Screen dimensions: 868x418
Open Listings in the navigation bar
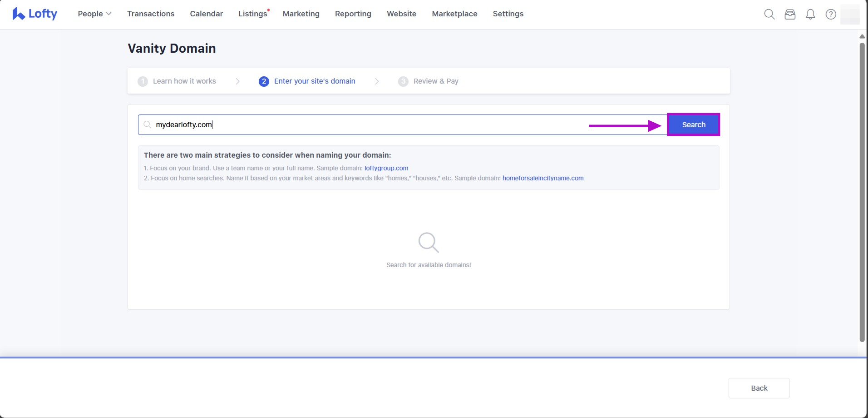click(252, 14)
